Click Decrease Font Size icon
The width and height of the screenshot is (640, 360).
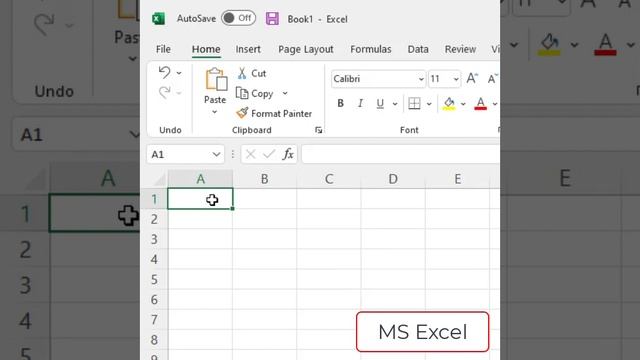click(x=493, y=78)
